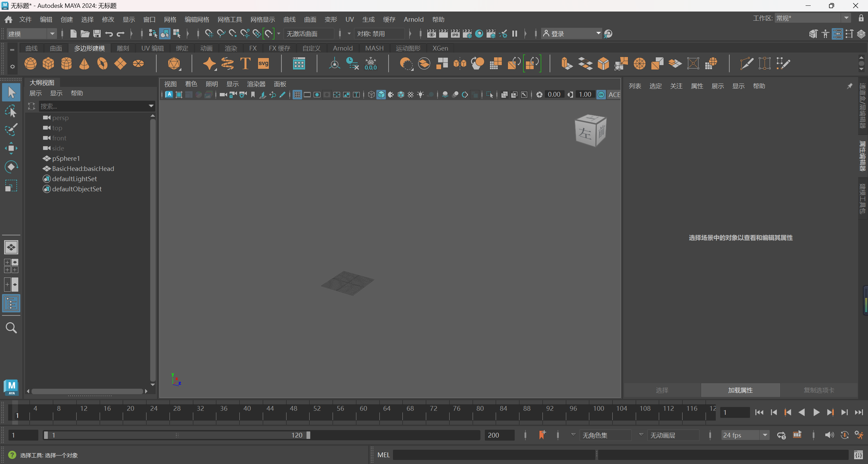Image resolution: width=868 pixels, height=464 pixels.
Task: Open the 常规 workspace dropdown
Action: tap(813, 18)
